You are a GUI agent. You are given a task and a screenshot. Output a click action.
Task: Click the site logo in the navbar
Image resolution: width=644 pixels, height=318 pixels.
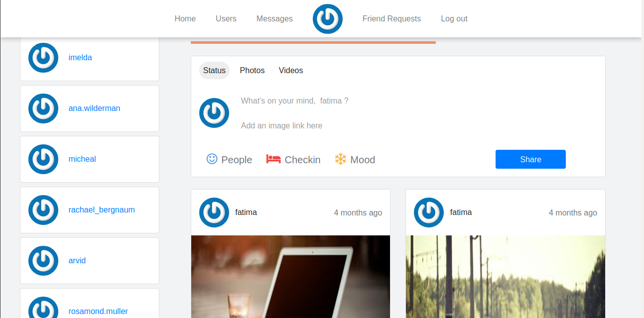coord(328,19)
